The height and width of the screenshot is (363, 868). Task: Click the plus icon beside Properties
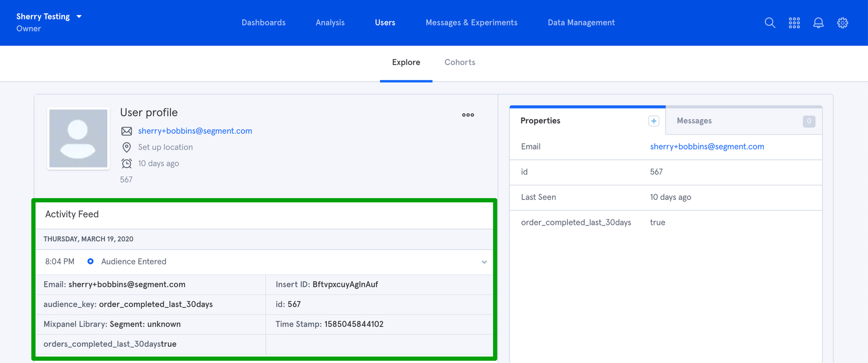654,121
